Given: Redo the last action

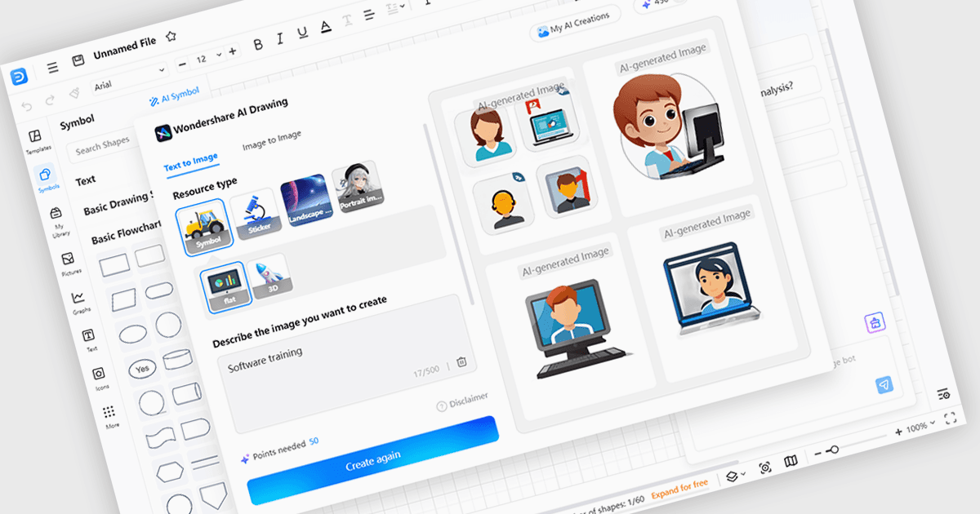Looking at the screenshot, I should (x=51, y=100).
